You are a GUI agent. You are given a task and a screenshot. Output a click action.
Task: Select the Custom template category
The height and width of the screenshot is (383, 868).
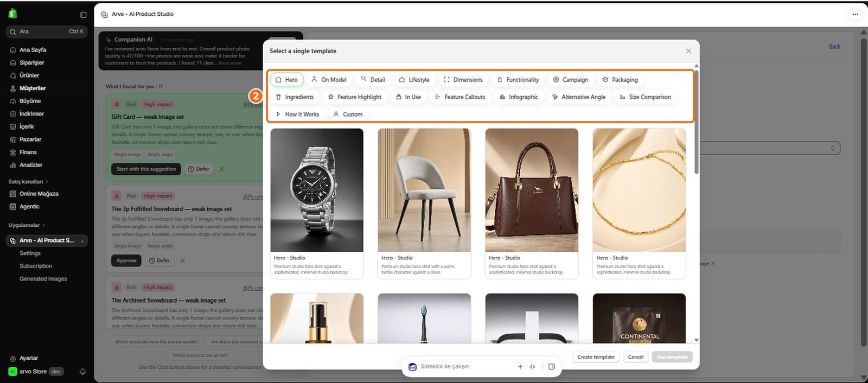click(348, 114)
